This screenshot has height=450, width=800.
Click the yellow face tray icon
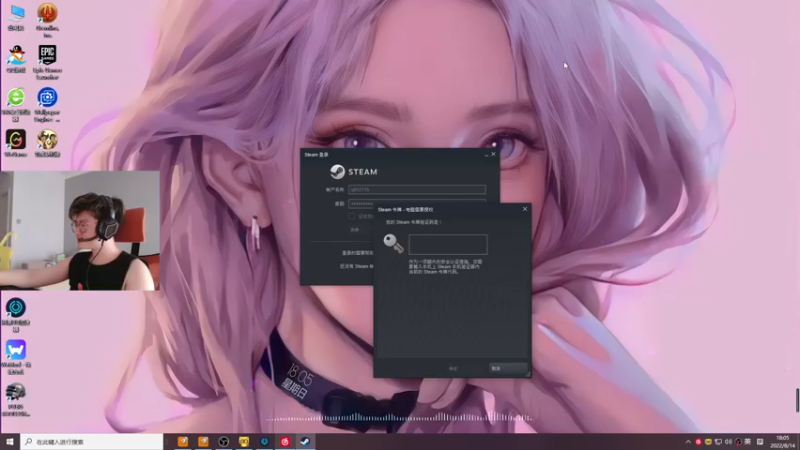708,442
